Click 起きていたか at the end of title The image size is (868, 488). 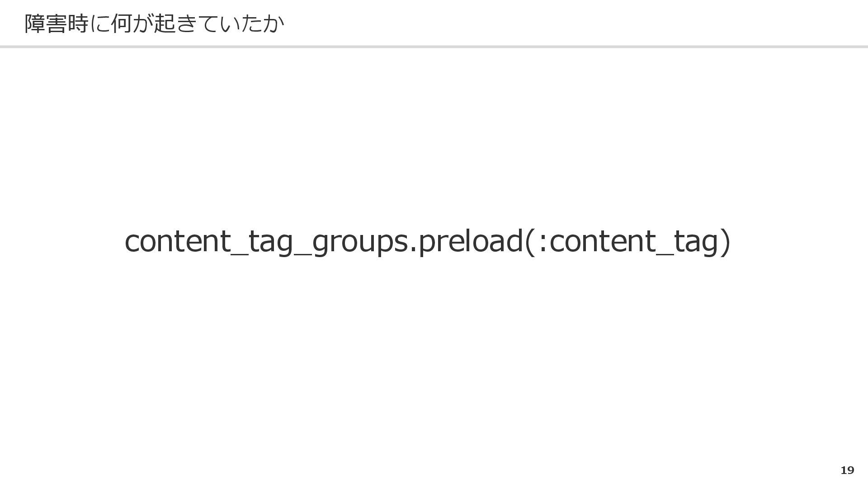(219, 24)
